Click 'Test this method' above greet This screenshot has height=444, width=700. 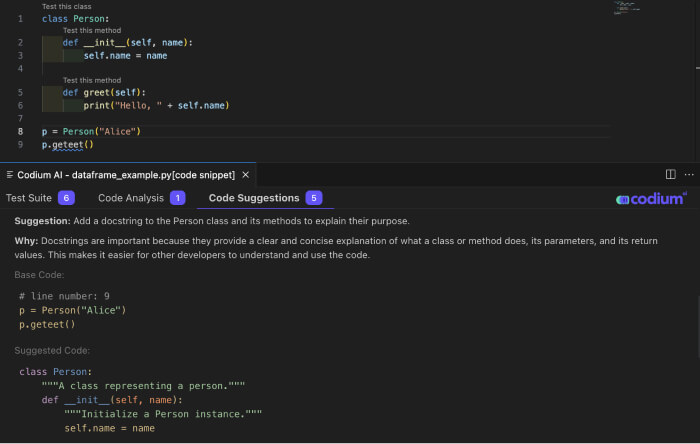tap(92, 80)
